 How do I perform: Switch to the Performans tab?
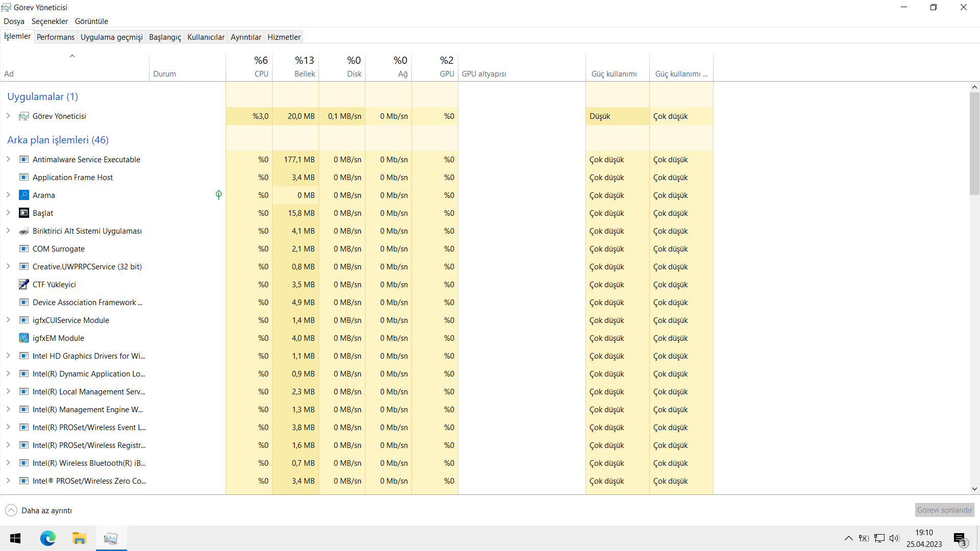pyautogui.click(x=55, y=37)
